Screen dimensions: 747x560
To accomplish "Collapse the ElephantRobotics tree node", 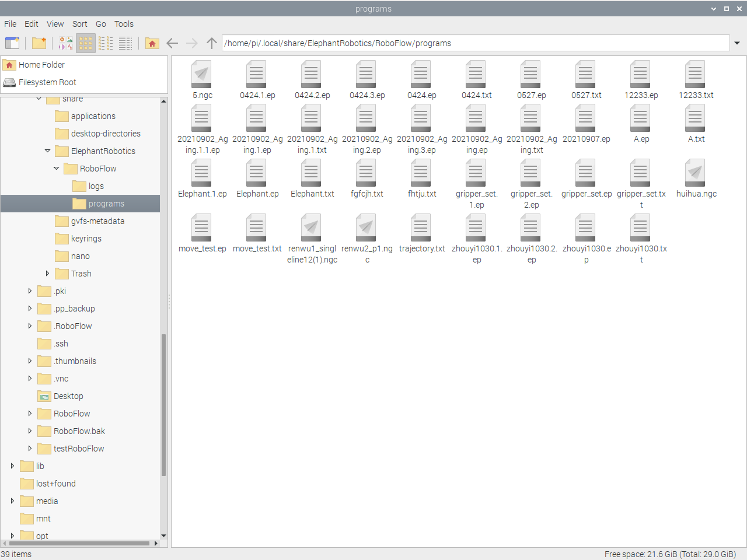I will pos(48,151).
